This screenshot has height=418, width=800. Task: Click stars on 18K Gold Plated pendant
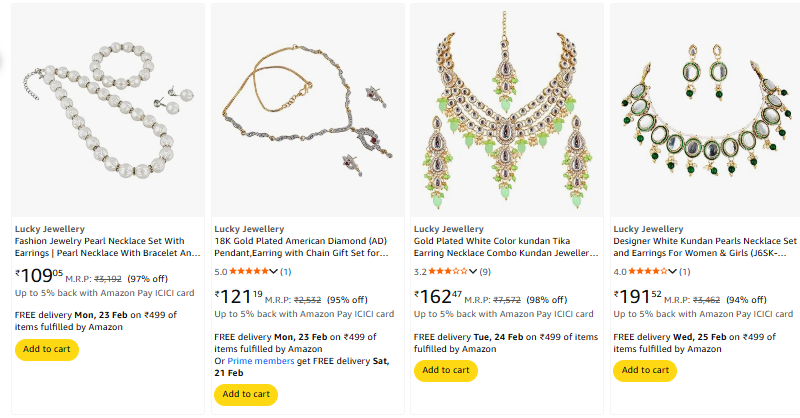tap(248, 271)
